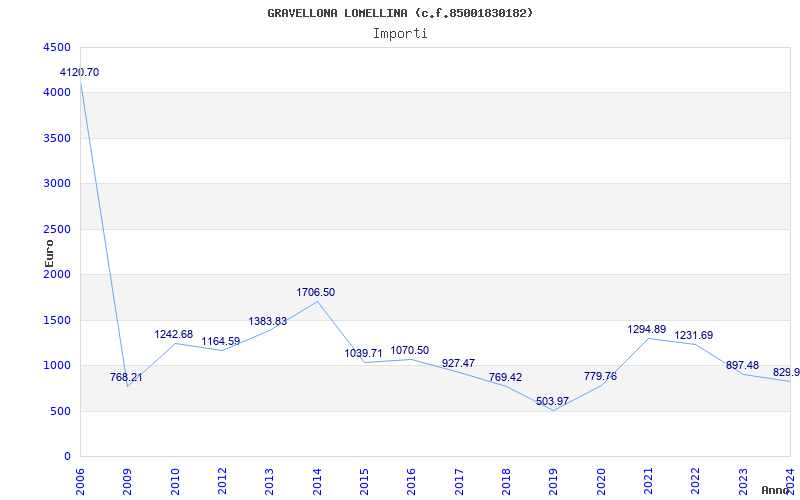The height and width of the screenshot is (500, 800).
Task: Click the 768.21 data label
Action: 126,378
